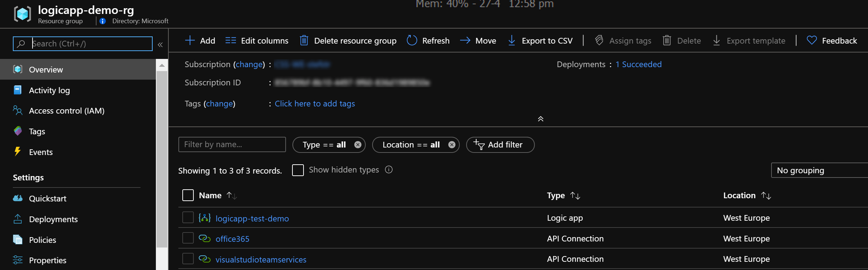
Task: Open office365 API connection
Action: click(232, 239)
